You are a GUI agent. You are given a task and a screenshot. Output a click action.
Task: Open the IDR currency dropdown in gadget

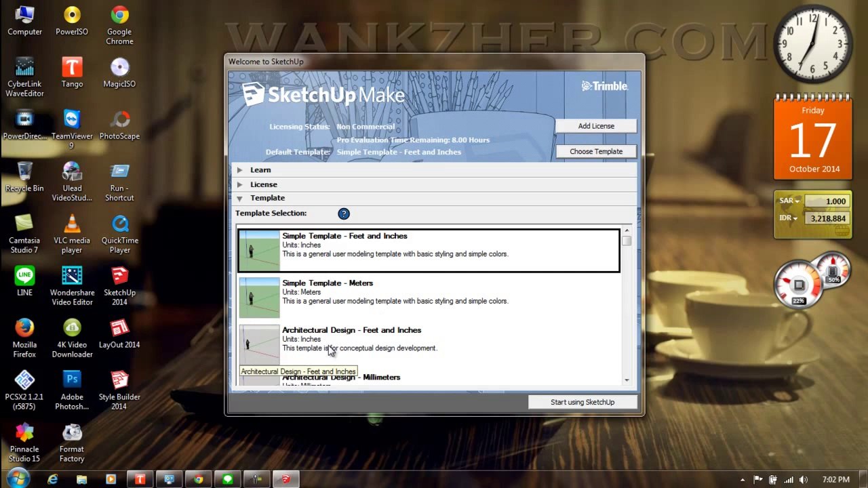789,218
